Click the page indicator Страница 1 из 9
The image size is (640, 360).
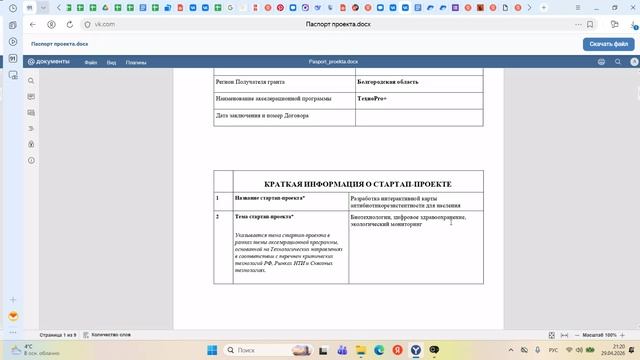coord(58,335)
